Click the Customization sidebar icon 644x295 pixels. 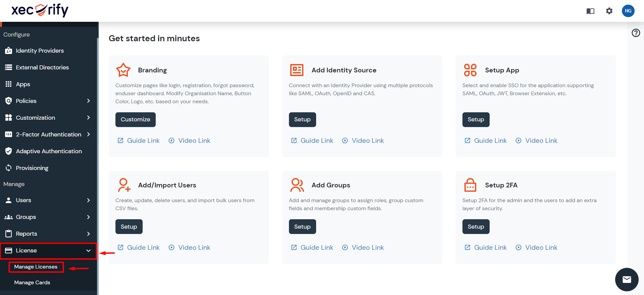[9, 118]
